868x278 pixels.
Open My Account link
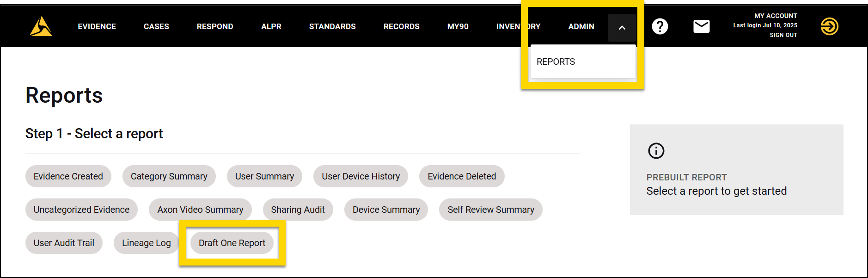[776, 16]
